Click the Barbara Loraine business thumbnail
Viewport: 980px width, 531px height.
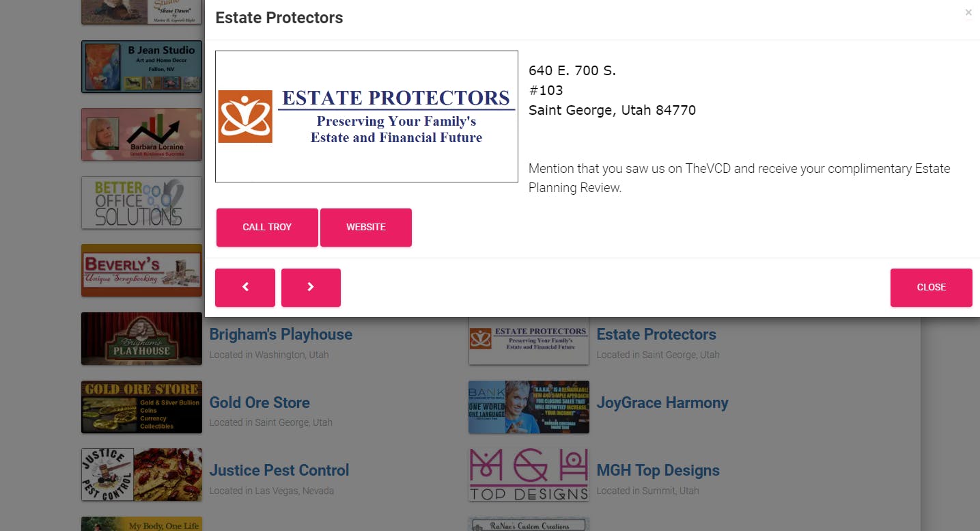[x=141, y=134]
